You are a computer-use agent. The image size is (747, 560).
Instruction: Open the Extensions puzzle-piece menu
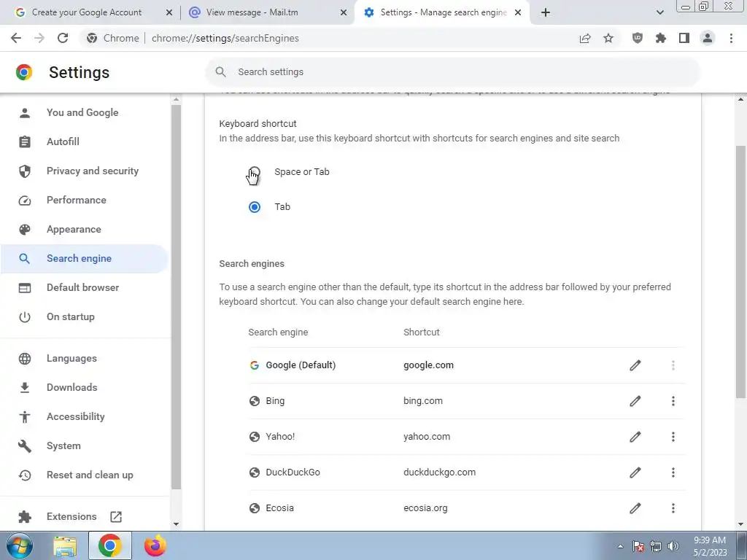click(661, 38)
